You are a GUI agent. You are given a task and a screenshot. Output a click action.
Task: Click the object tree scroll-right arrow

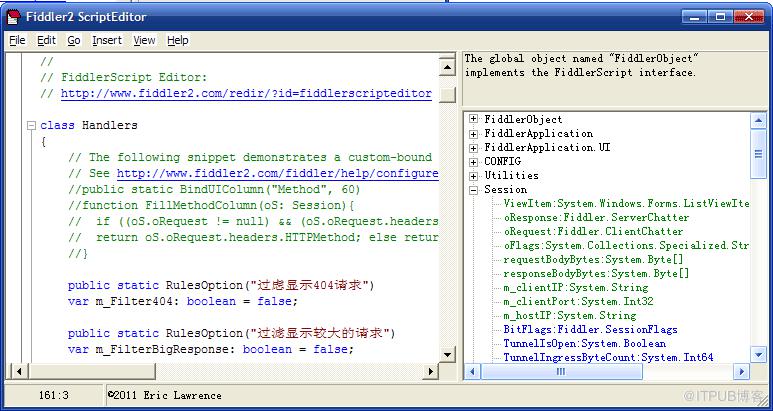click(x=741, y=372)
